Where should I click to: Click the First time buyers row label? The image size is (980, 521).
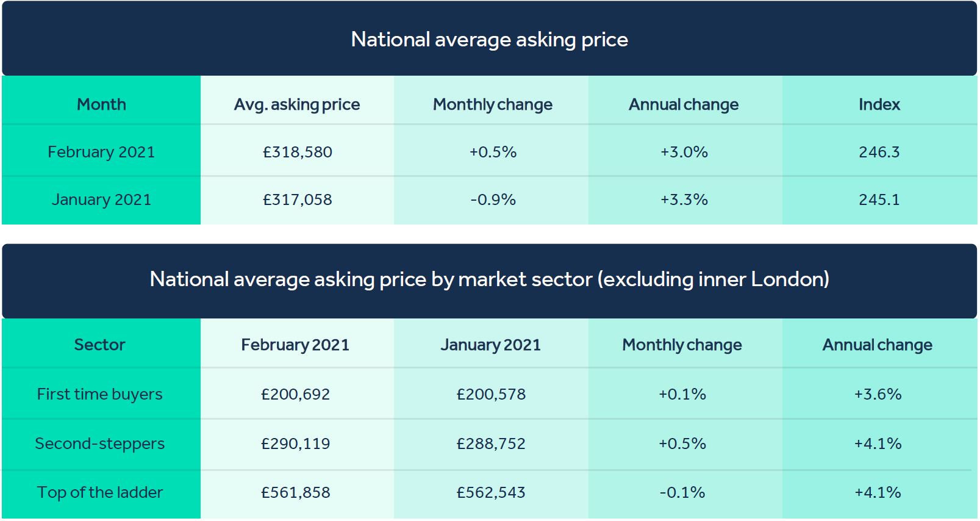[x=100, y=394]
